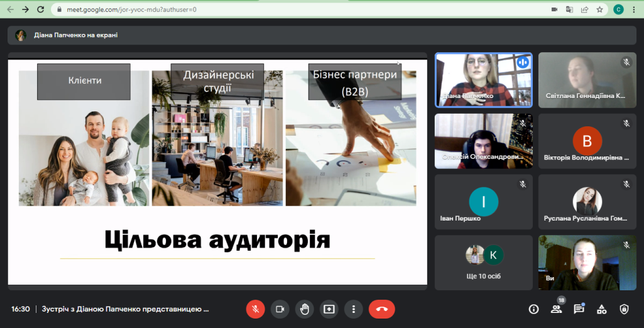Click the site lock icon in address bar
The height and width of the screenshot is (328, 644).
point(60,9)
